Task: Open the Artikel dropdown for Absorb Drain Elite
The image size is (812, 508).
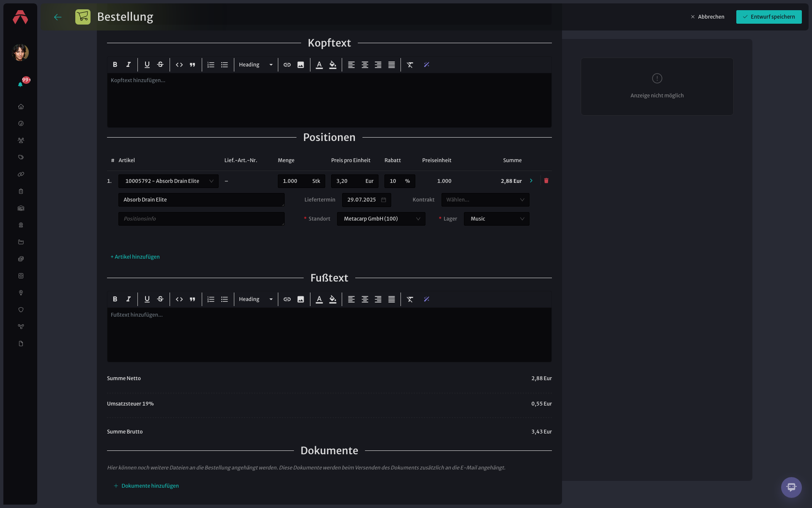Action: point(168,181)
